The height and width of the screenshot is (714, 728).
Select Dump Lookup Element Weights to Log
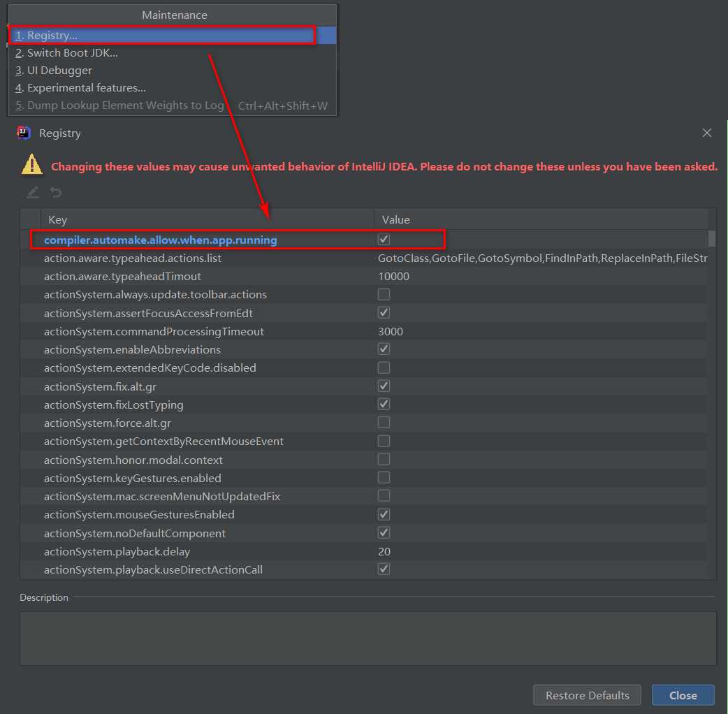coord(172,105)
